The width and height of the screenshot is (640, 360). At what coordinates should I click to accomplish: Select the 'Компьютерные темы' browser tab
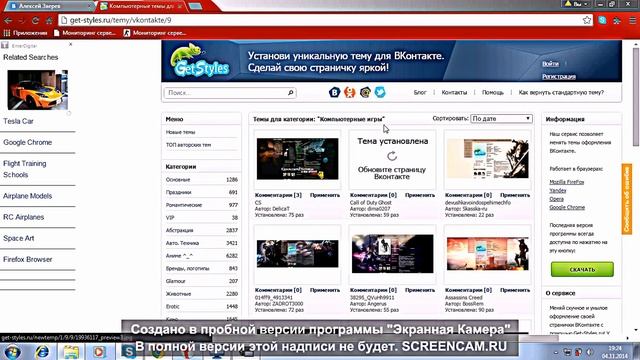[142, 6]
